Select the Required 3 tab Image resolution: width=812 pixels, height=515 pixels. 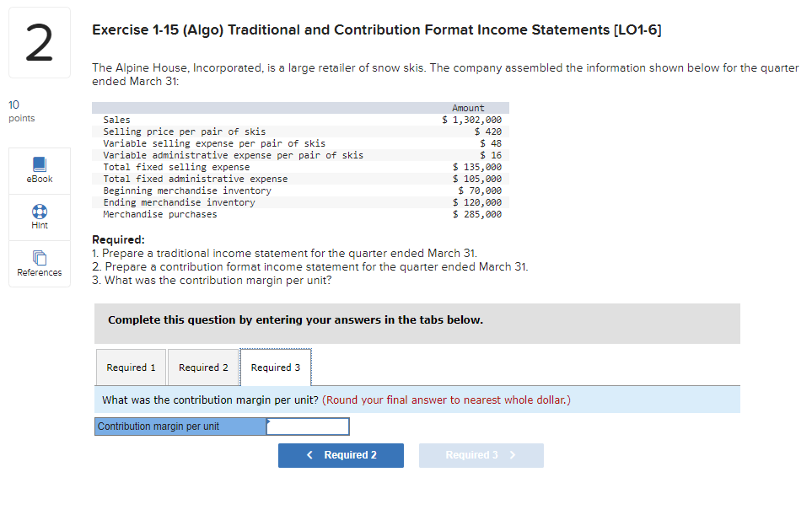[276, 367]
